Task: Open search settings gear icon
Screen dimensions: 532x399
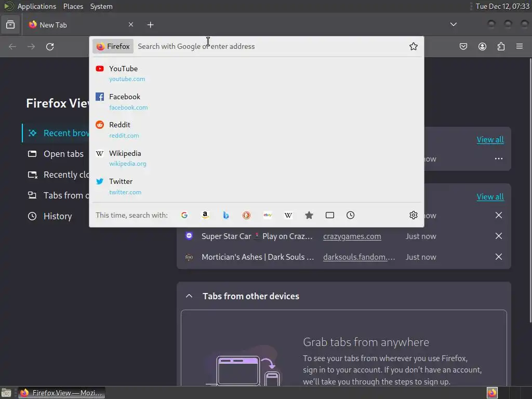Action: (413, 215)
